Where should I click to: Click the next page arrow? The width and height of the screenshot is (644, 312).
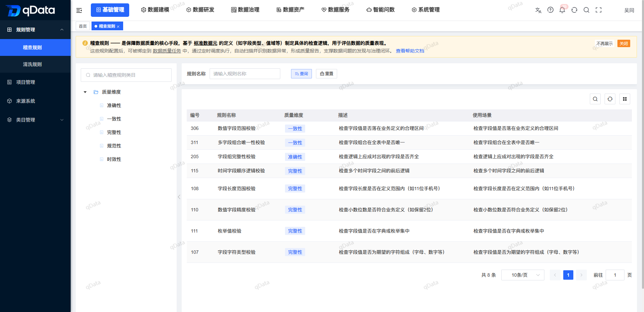pyautogui.click(x=581, y=275)
